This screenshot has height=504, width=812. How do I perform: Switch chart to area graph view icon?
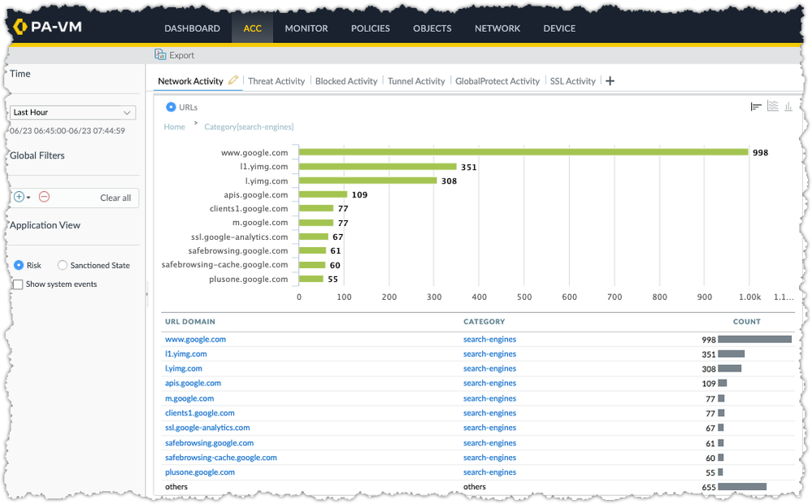[772, 106]
